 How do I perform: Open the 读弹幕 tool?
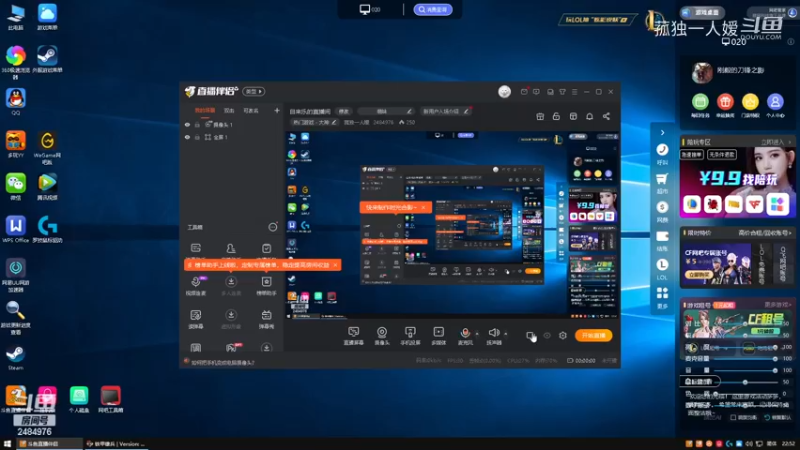[x=196, y=319]
